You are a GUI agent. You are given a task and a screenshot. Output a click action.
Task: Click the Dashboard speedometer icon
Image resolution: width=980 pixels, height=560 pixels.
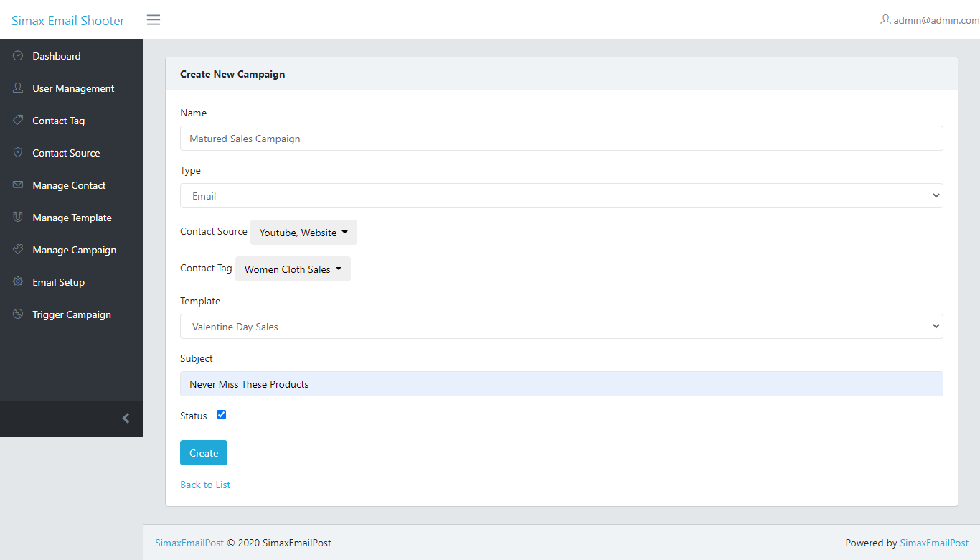coord(18,56)
